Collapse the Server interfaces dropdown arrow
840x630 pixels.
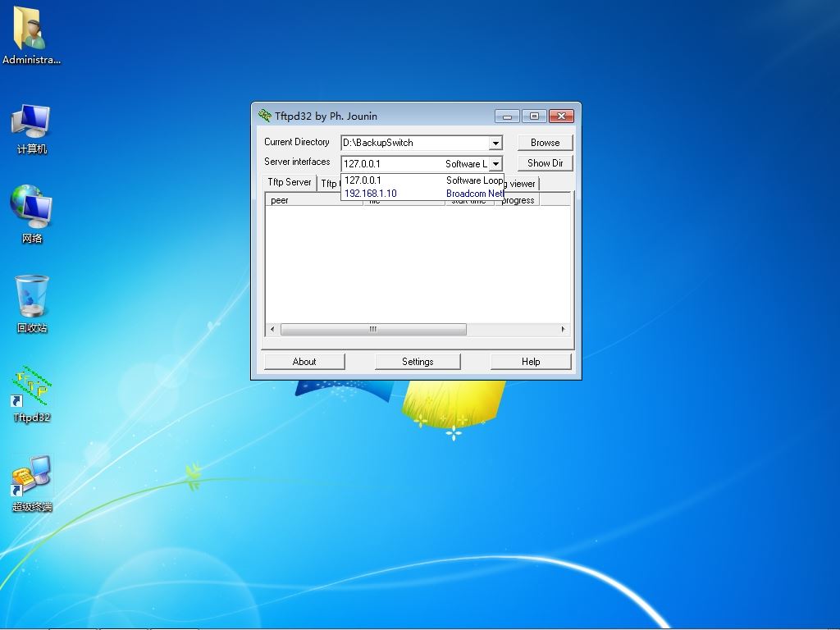(x=495, y=163)
